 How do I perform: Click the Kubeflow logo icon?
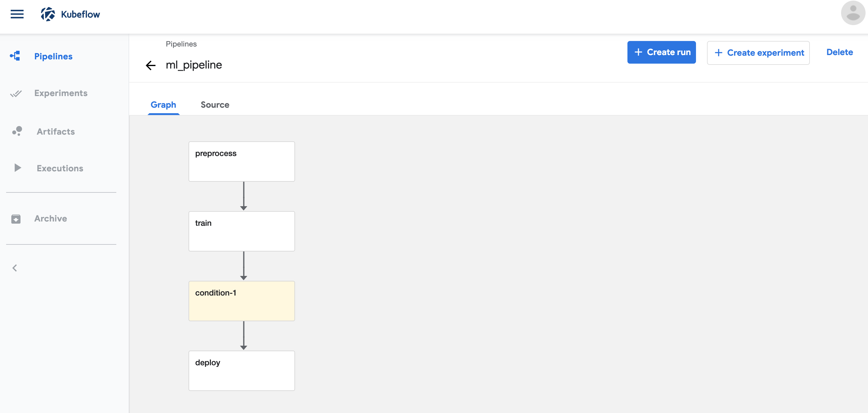coord(48,14)
